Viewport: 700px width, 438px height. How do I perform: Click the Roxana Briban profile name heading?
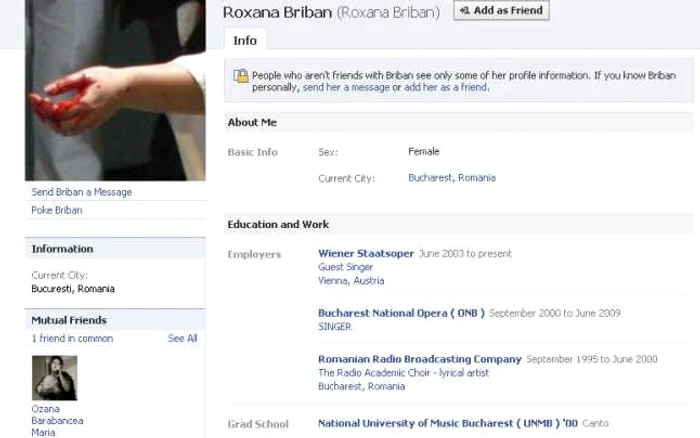click(x=277, y=12)
